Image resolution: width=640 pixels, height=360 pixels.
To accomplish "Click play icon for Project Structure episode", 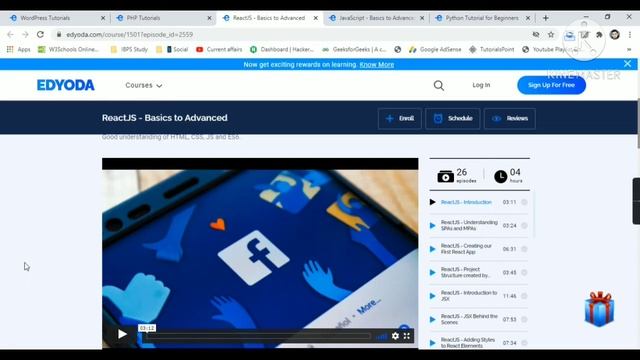I will pyautogui.click(x=433, y=272).
